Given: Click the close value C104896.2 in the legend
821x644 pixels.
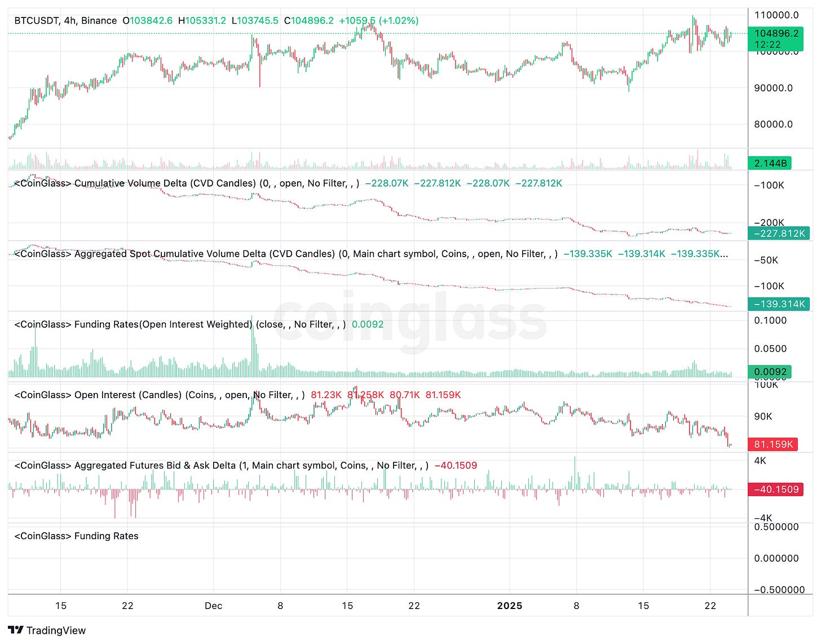Looking at the screenshot, I should point(308,21).
